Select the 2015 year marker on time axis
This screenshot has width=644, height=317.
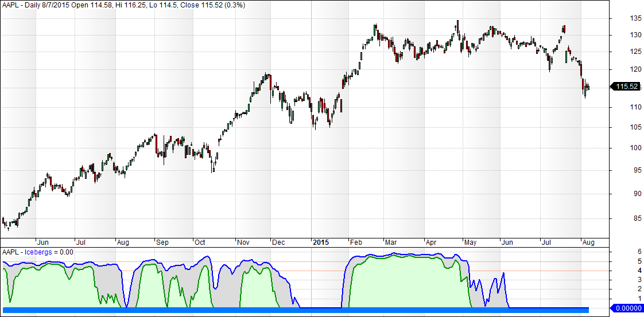pos(320,242)
